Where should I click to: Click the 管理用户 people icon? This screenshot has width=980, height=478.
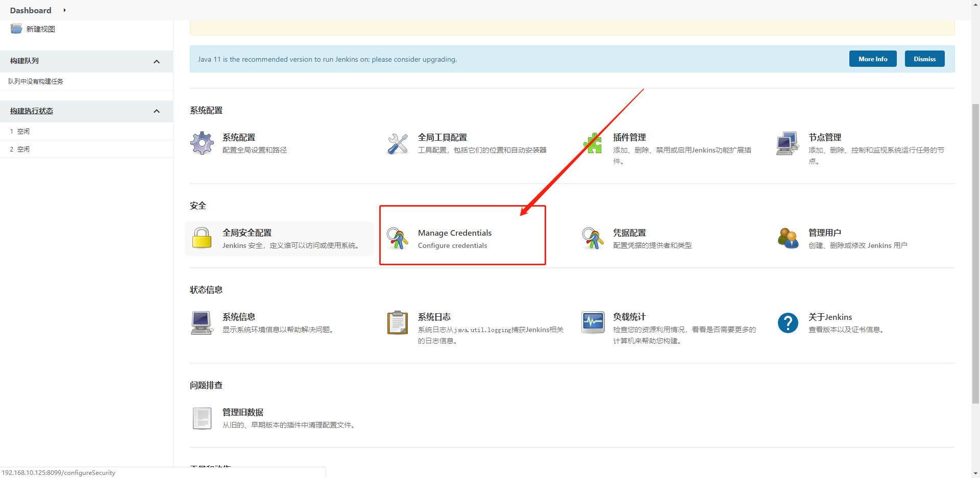[x=788, y=238]
